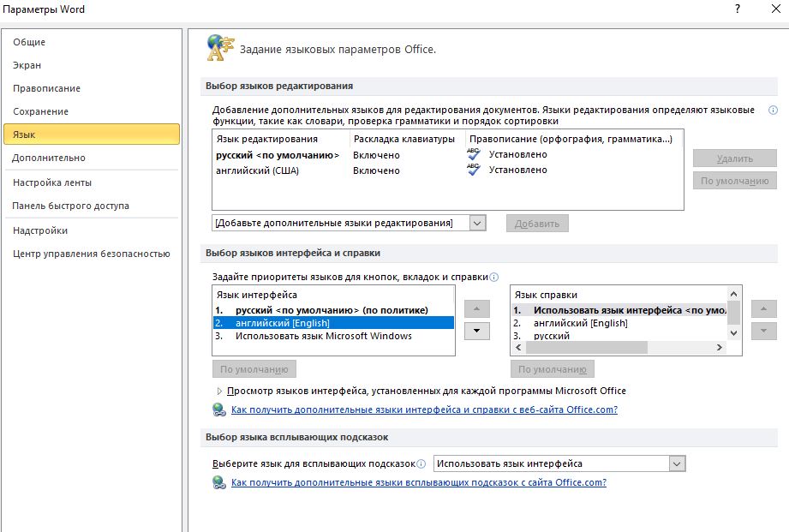Screen dimensions: 789x532
Task: Move help language down with arrow button
Action: tap(763, 331)
